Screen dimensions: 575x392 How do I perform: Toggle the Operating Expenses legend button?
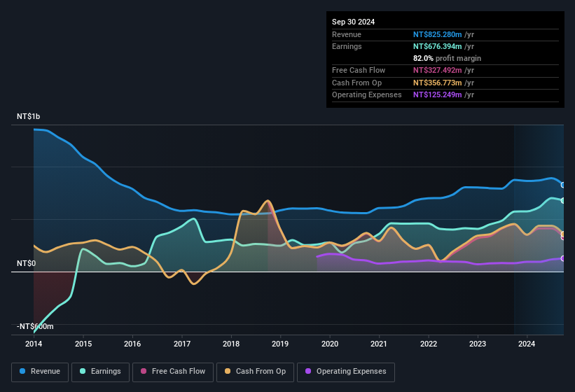pyautogui.click(x=346, y=372)
